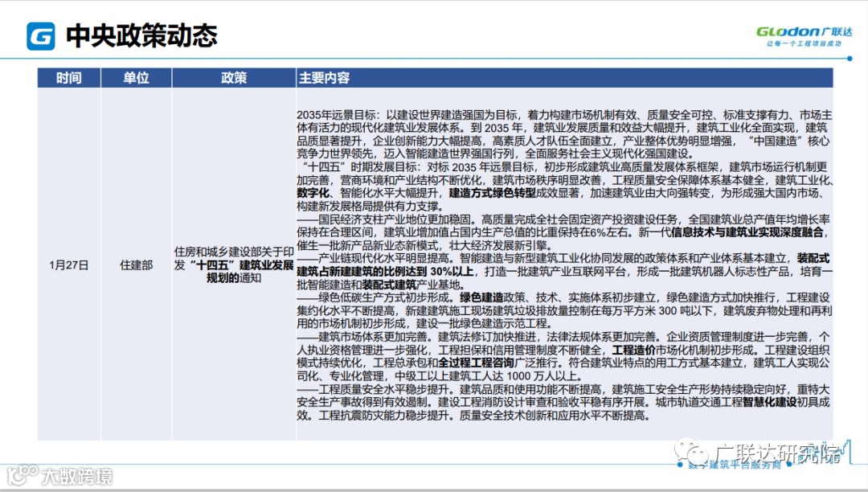Screen dimensions: 868x492
Task: Select the slide title 中央政策动态
Action: (x=141, y=36)
